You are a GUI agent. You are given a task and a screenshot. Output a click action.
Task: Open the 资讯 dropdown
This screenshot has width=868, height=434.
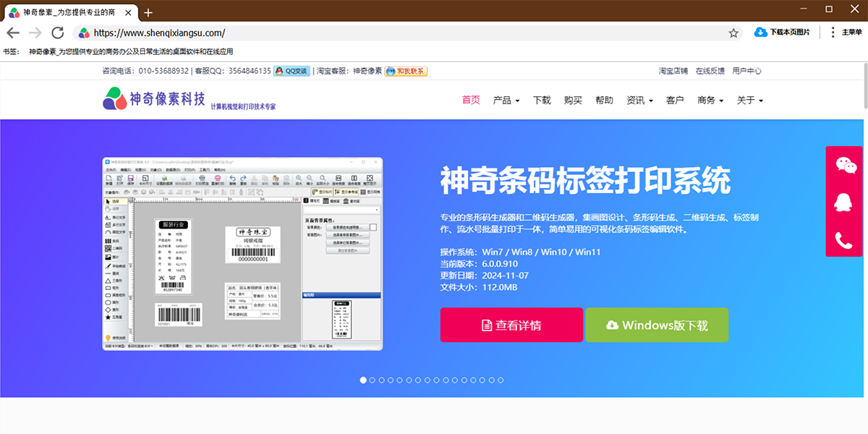[639, 100]
